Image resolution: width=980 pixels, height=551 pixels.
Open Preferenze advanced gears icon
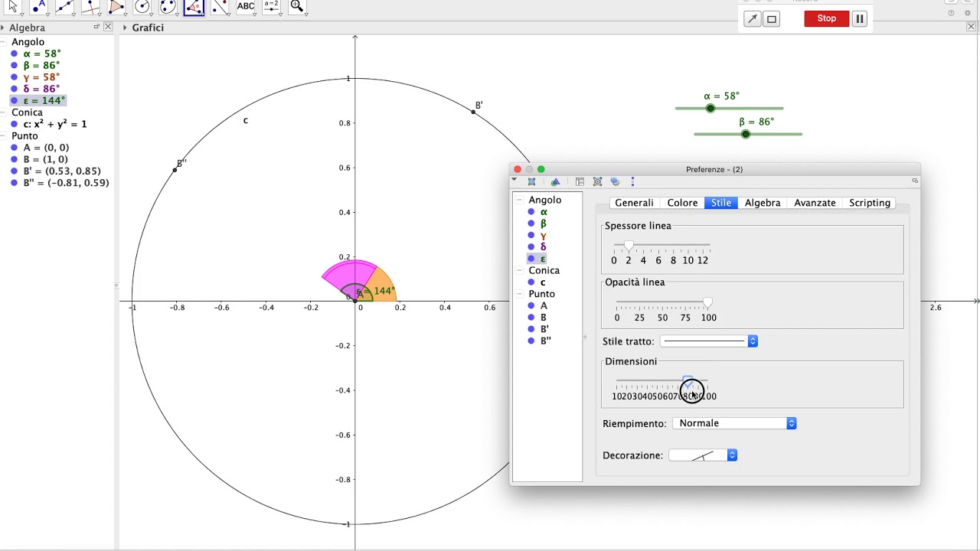(615, 182)
